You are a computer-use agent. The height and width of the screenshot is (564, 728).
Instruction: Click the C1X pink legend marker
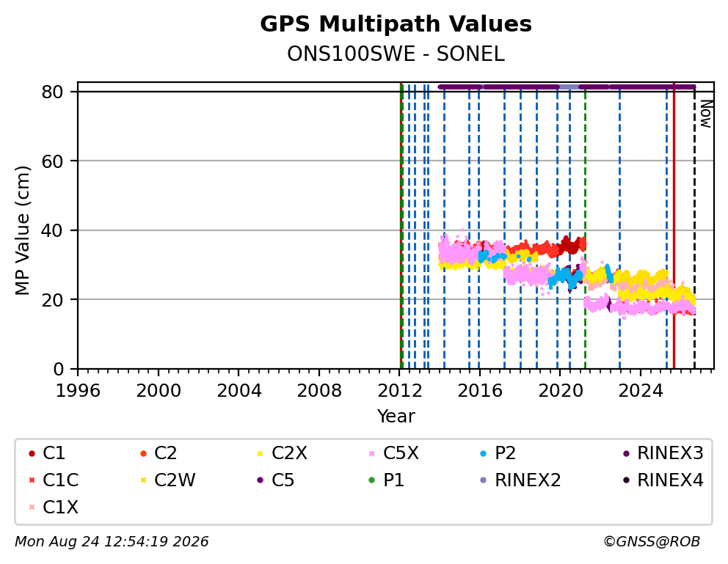coord(32,508)
